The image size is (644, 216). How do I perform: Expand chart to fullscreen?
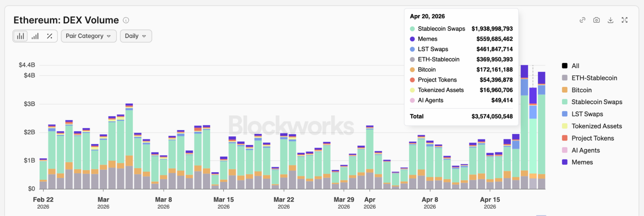[624, 20]
